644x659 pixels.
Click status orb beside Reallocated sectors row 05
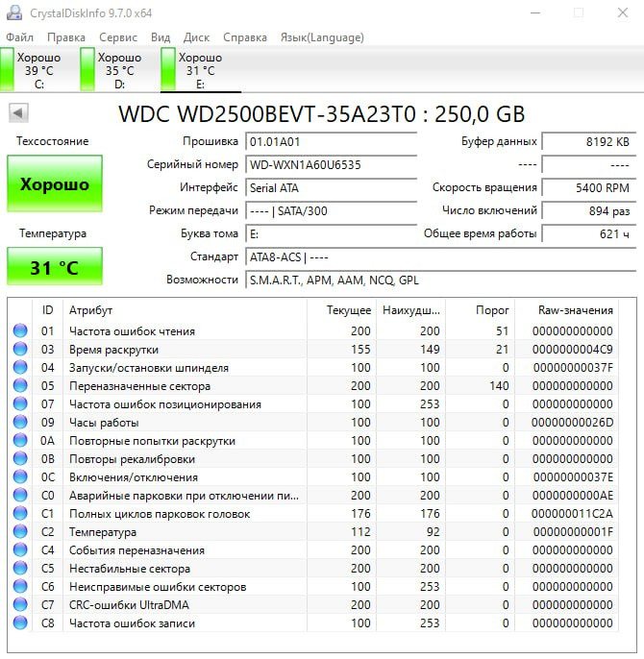coord(20,386)
